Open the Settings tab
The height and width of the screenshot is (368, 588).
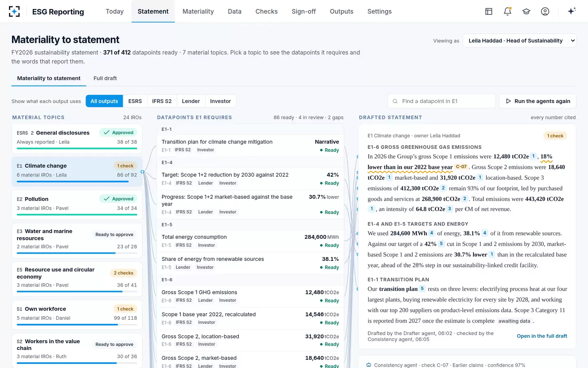click(x=379, y=11)
